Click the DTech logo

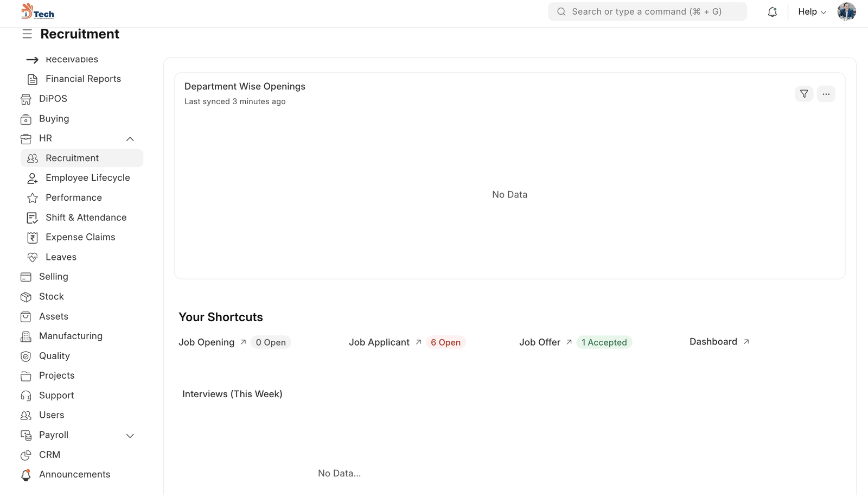37,11
